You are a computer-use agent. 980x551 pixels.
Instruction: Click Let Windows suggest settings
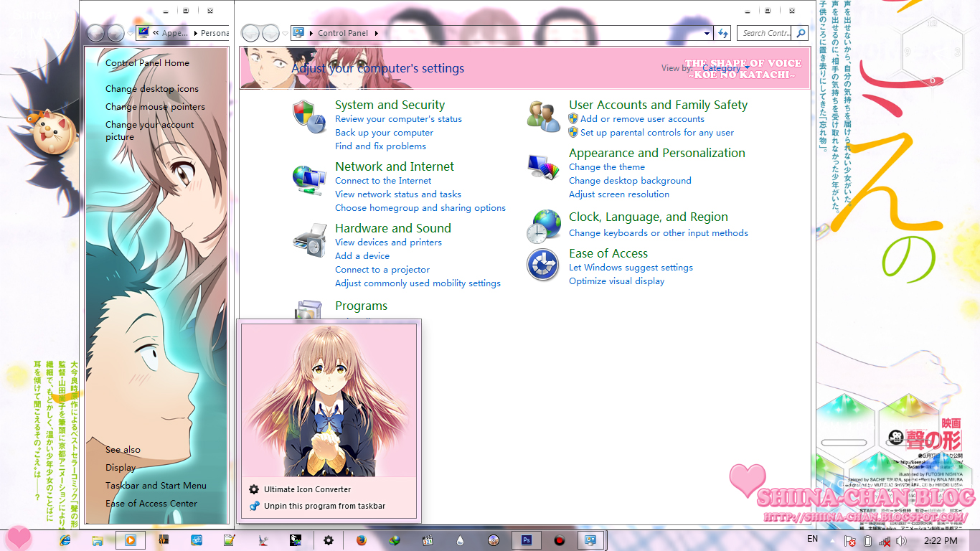631,268
